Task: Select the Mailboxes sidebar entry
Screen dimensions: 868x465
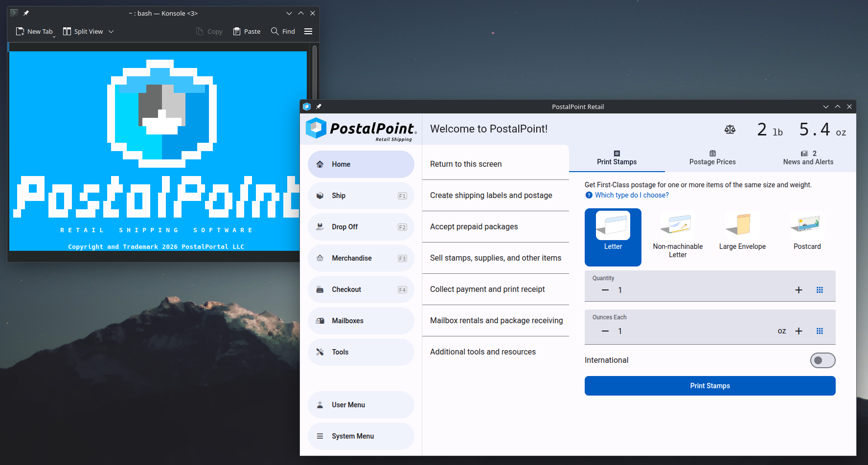Action: (361, 320)
